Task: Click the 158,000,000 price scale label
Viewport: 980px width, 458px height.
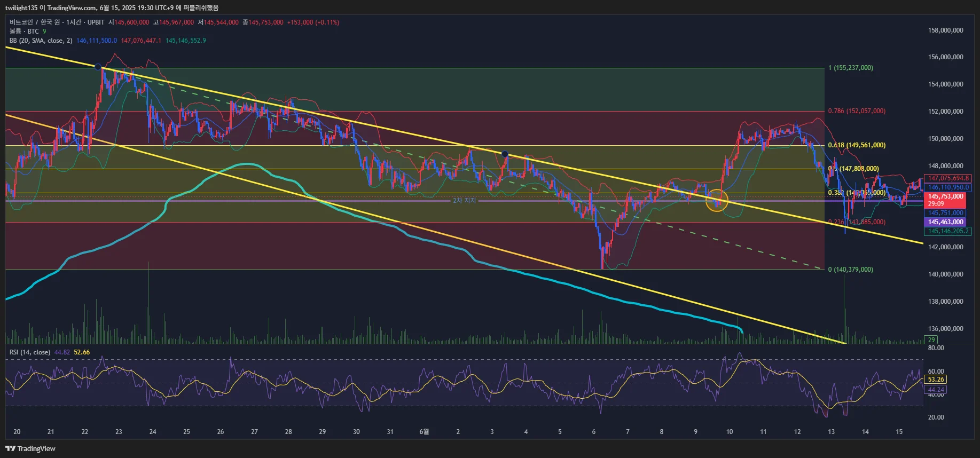Action: (946, 30)
